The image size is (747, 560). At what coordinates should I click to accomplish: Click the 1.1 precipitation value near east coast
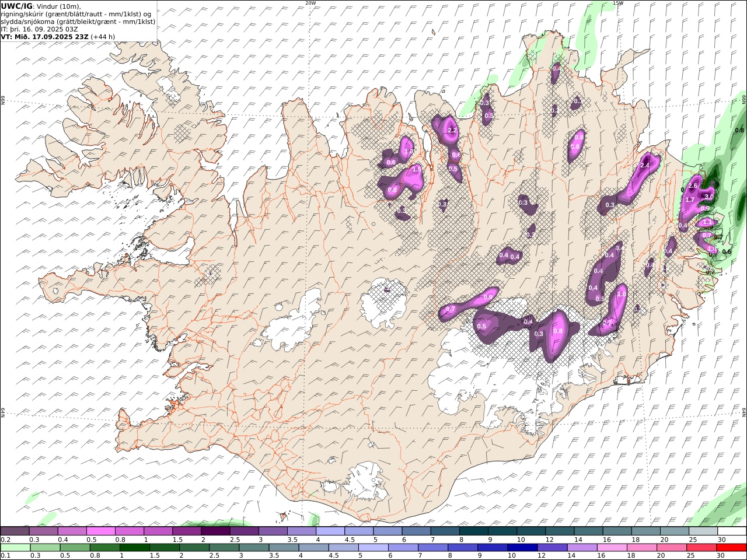[x=707, y=222]
